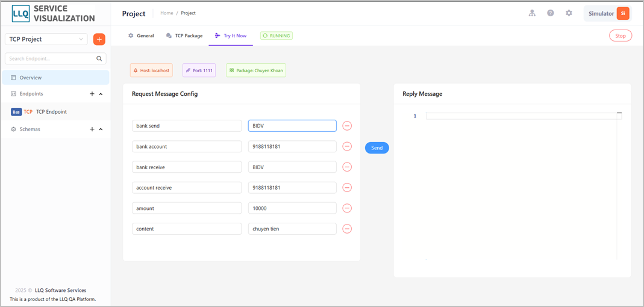Add a new schema with plus icon
The height and width of the screenshot is (307, 644).
tap(92, 129)
